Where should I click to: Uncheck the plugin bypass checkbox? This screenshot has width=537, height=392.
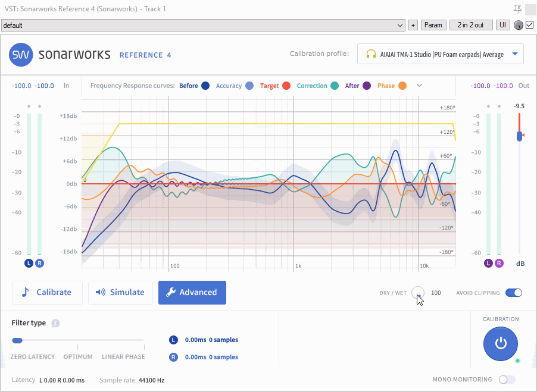pos(529,25)
